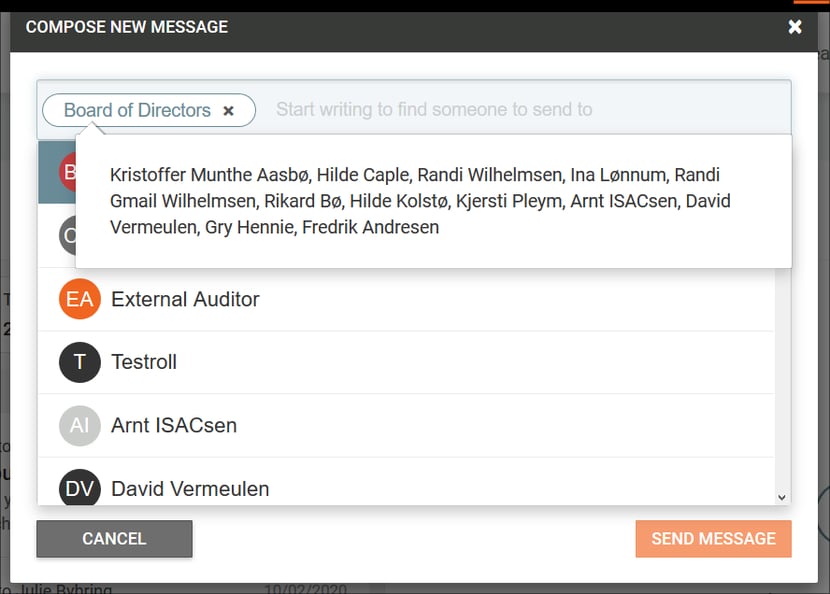This screenshot has width=830, height=594.
Task: Add Arnt ISACsen as a recipient
Action: pos(406,426)
